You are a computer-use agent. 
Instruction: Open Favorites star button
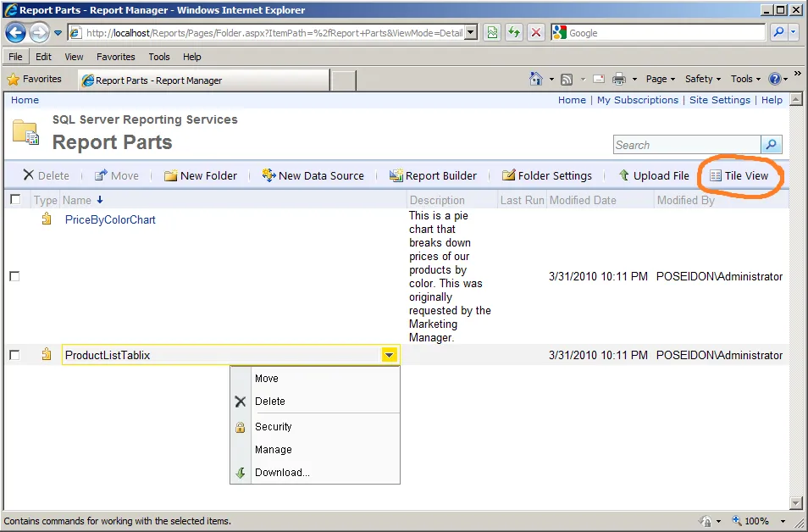coord(35,79)
